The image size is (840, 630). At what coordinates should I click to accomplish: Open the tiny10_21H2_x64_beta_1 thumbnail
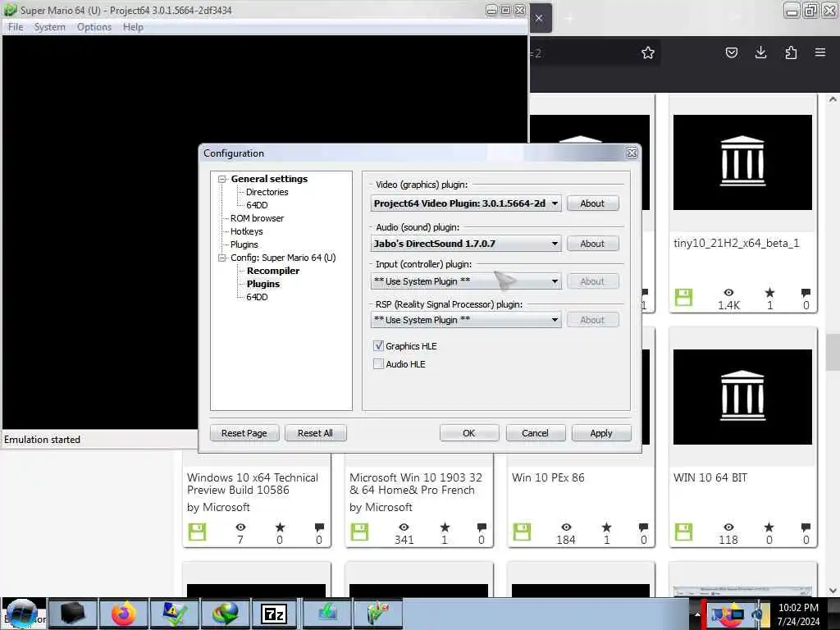(x=742, y=162)
